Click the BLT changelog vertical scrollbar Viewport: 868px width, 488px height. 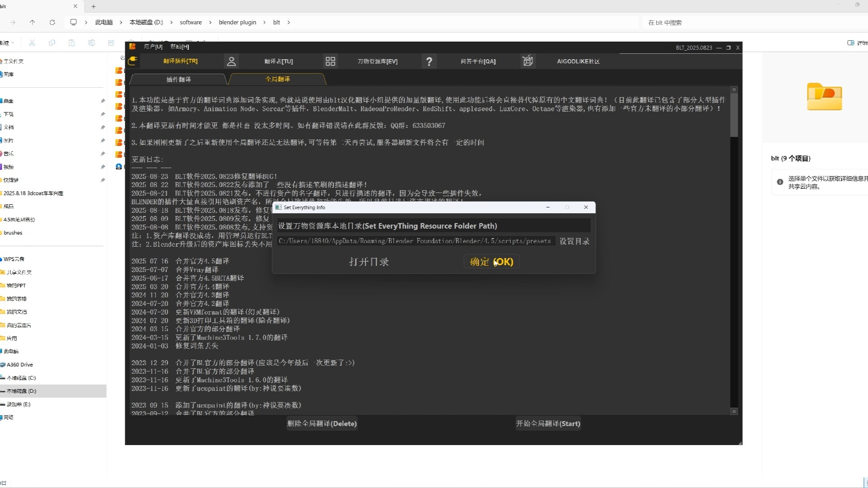734,115
